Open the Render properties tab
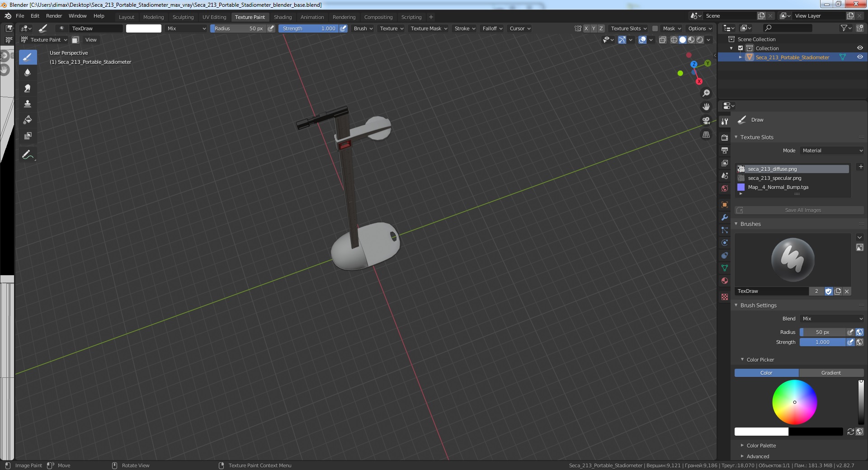This screenshot has width=868, height=470. tap(725, 137)
